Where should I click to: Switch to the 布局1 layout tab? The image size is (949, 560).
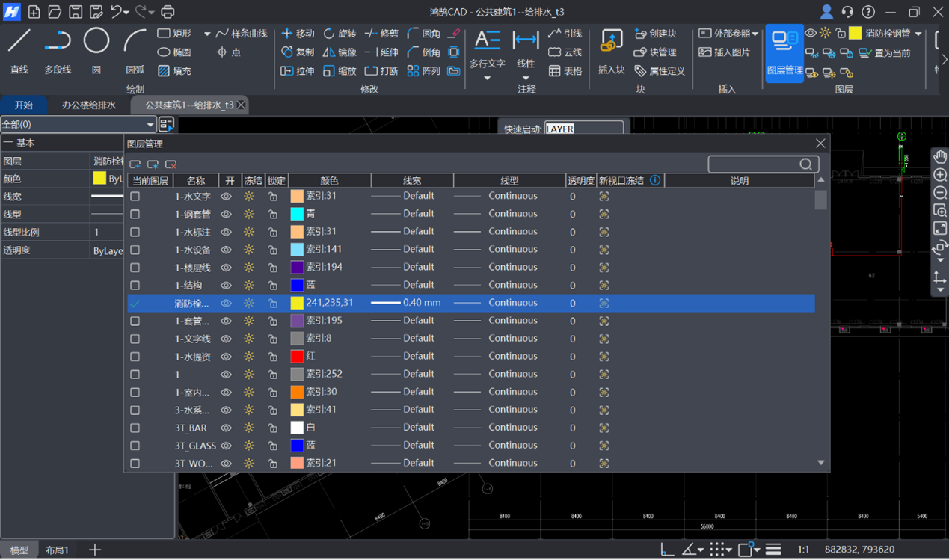click(57, 550)
